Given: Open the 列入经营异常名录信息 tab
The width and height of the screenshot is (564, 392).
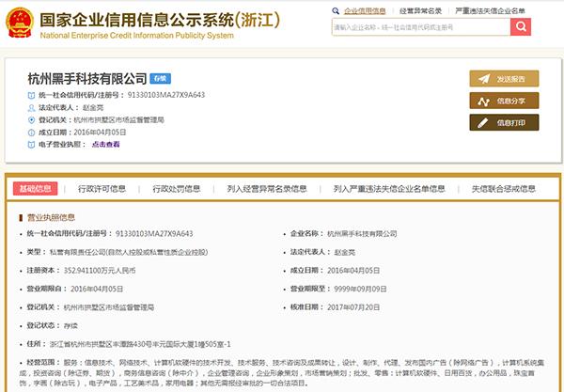Looking at the screenshot, I should tap(267, 188).
